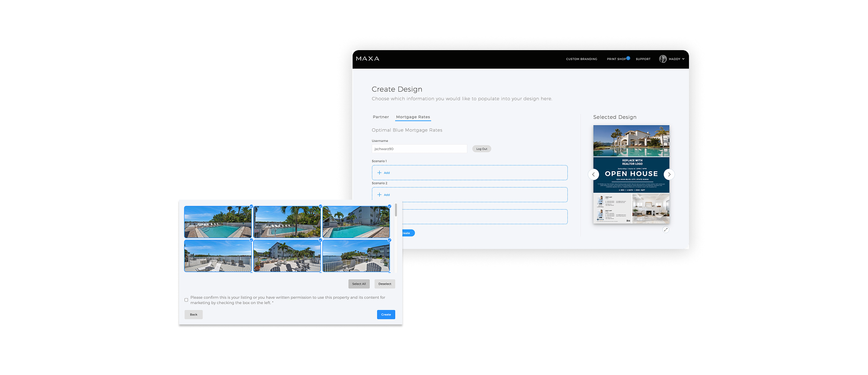Click the 'Optimal Blue Mortgage Rates' text

407,130
